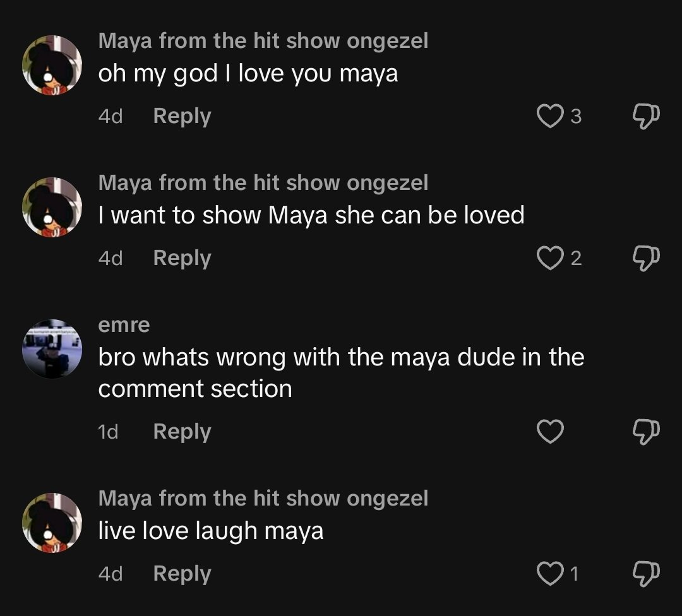This screenshot has width=682, height=616.
Task: Open avatar beside "live love laugh maya" comment
Action: coord(52,523)
